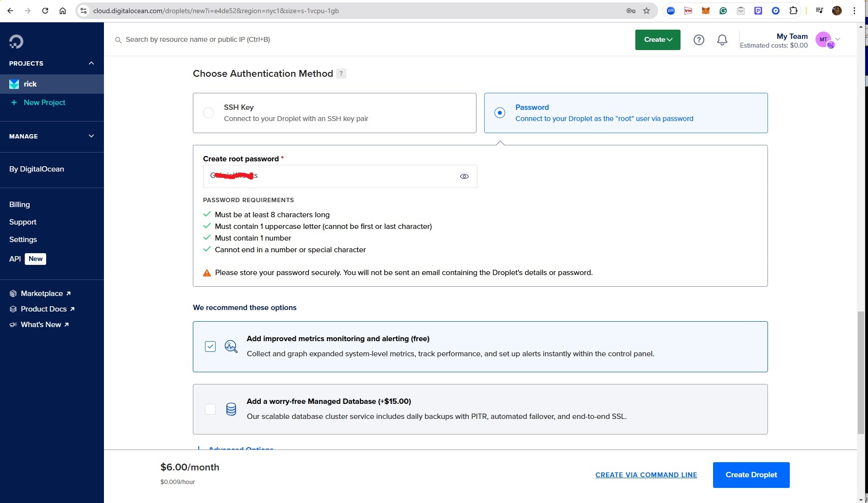
Task: Click the Password option card title
Action: point(532,107)
